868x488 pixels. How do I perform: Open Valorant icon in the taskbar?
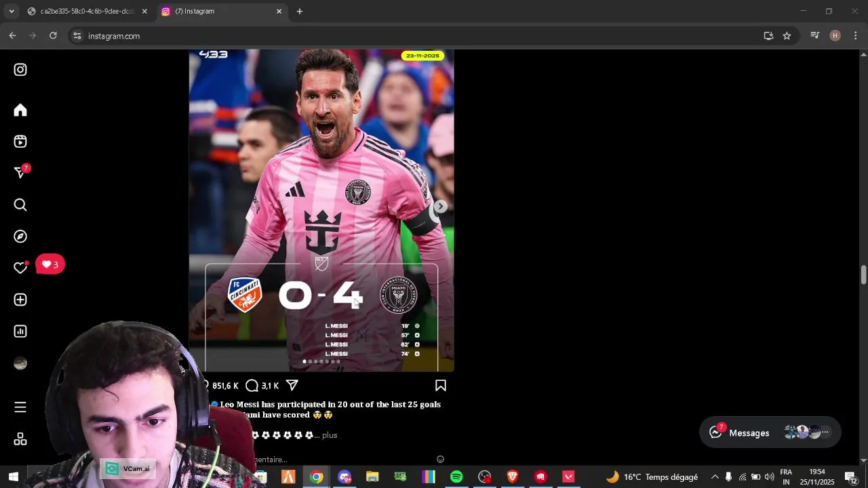(x=568, y=477)
